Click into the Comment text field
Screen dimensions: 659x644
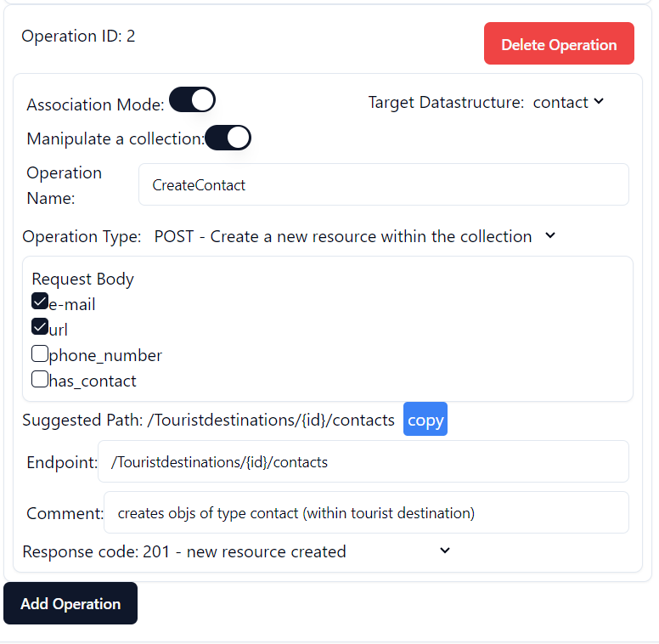click(366, 512)
